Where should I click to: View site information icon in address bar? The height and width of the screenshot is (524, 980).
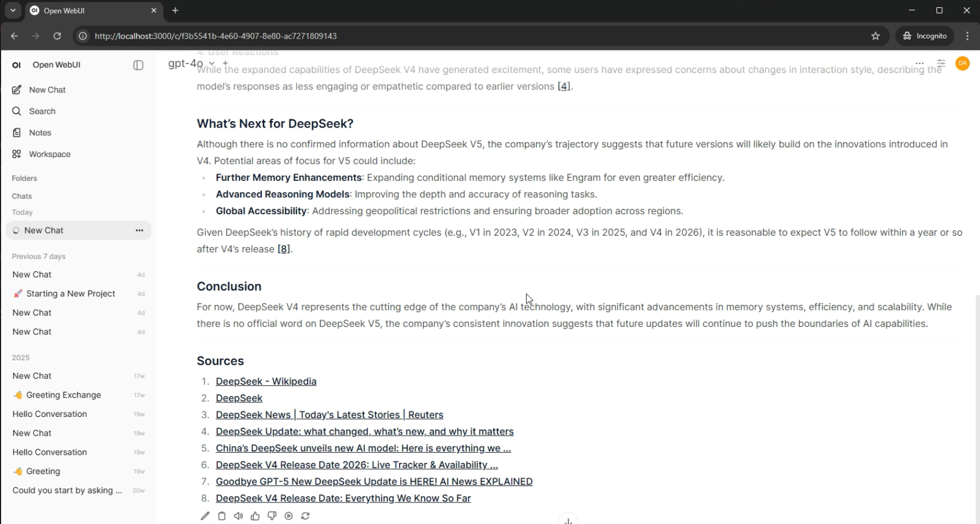[83, 36]
